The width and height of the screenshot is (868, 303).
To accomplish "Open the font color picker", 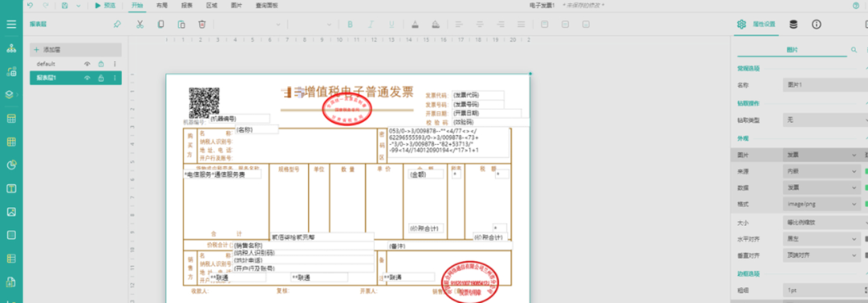I will [415, 24].
